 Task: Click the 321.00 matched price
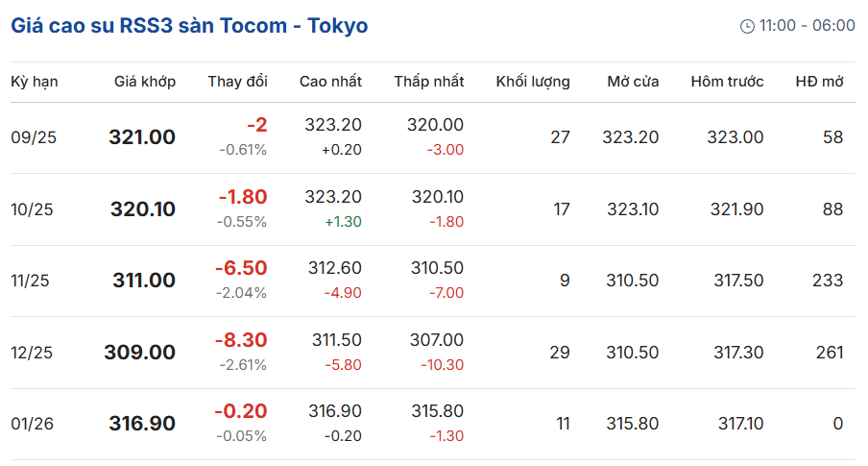[142, 136]
